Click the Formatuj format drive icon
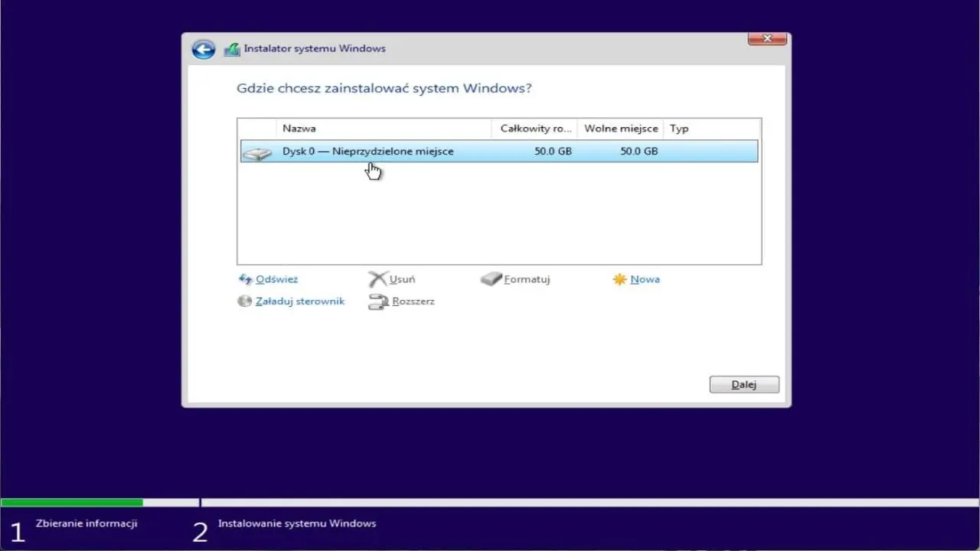Viewport: 980px width, 551px height. [x=491, y=279]
